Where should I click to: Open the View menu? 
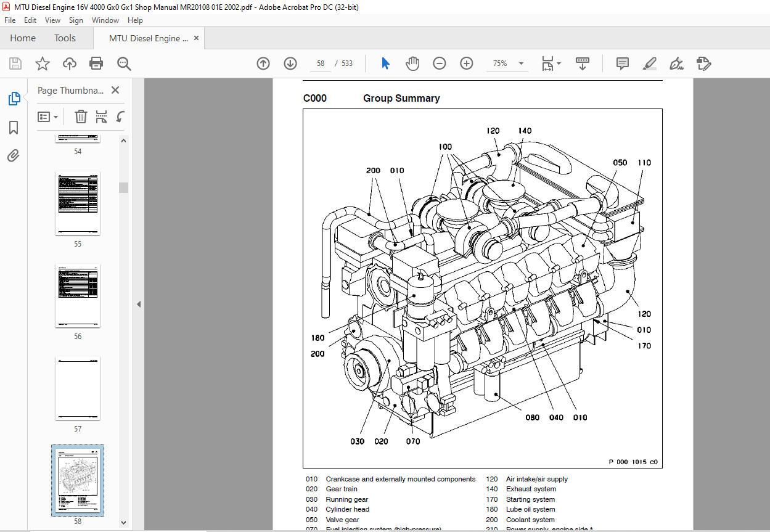coord(53,20)
